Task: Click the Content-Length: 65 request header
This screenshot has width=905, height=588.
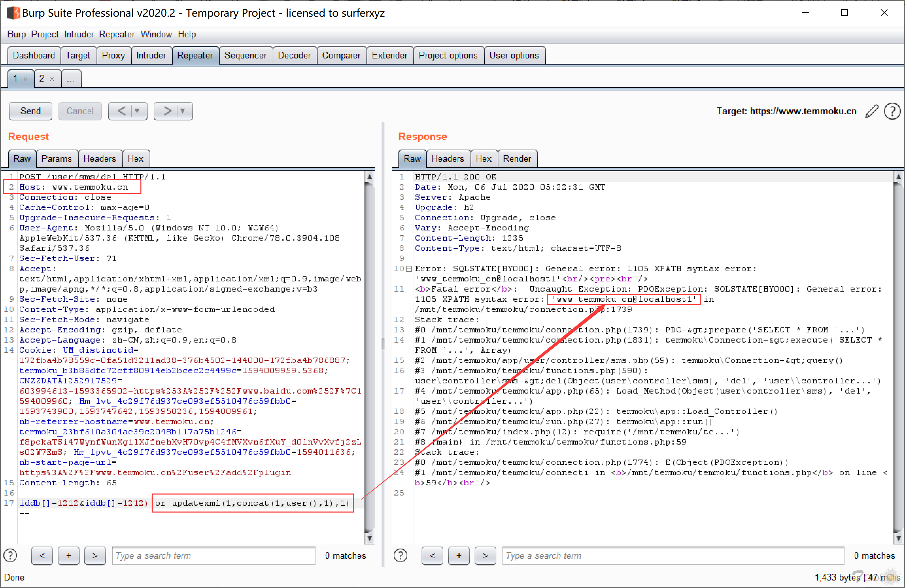Action: click(68, 483)
